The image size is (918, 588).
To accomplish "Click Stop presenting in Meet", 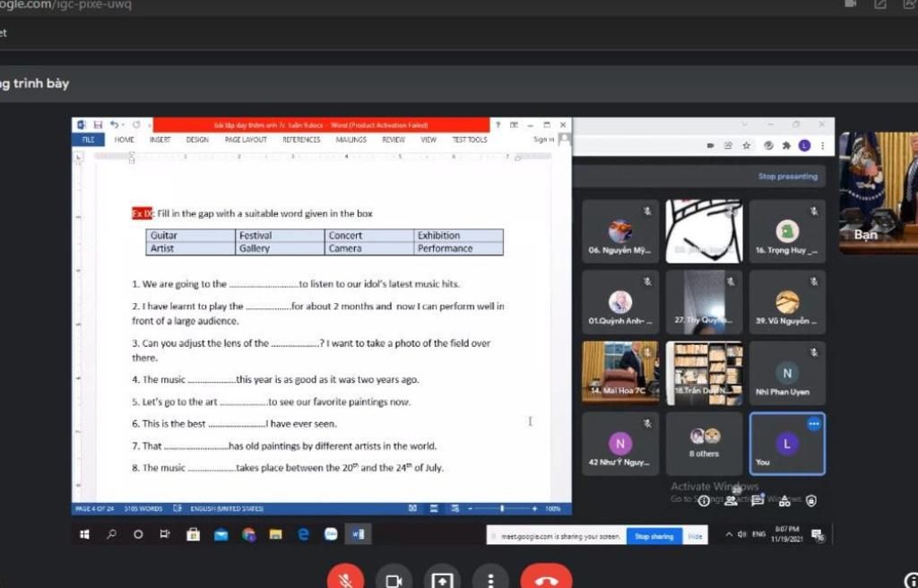I will pos(787,177).
